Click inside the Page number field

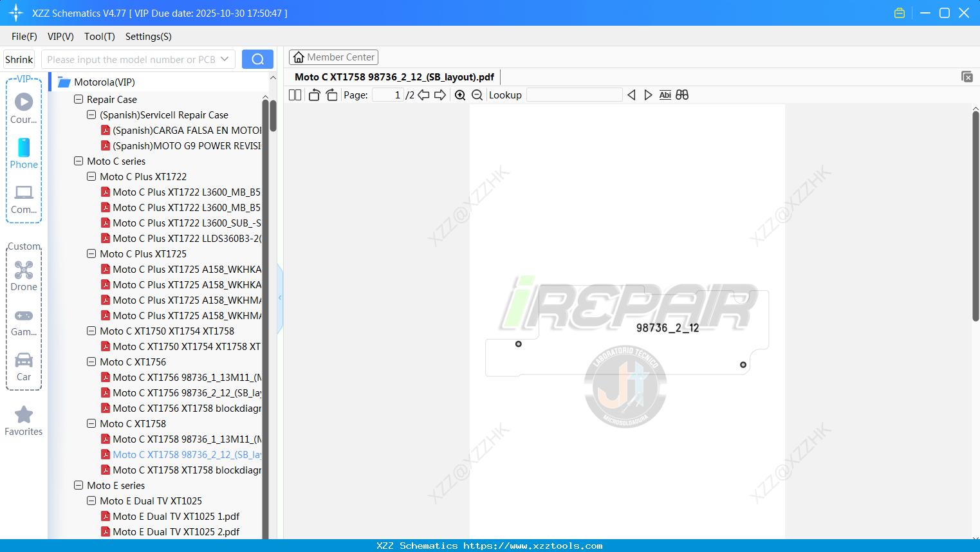point(386,95)
